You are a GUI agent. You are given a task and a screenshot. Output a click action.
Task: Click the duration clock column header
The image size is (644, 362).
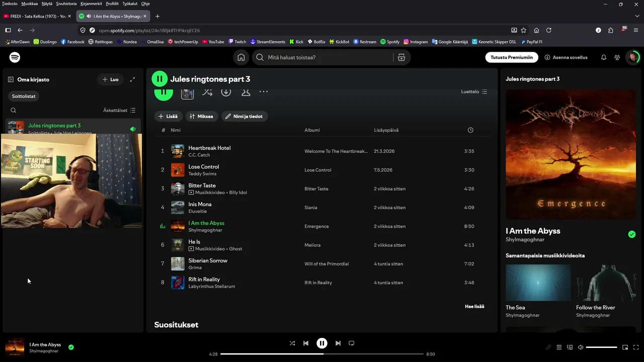(470, 130)
